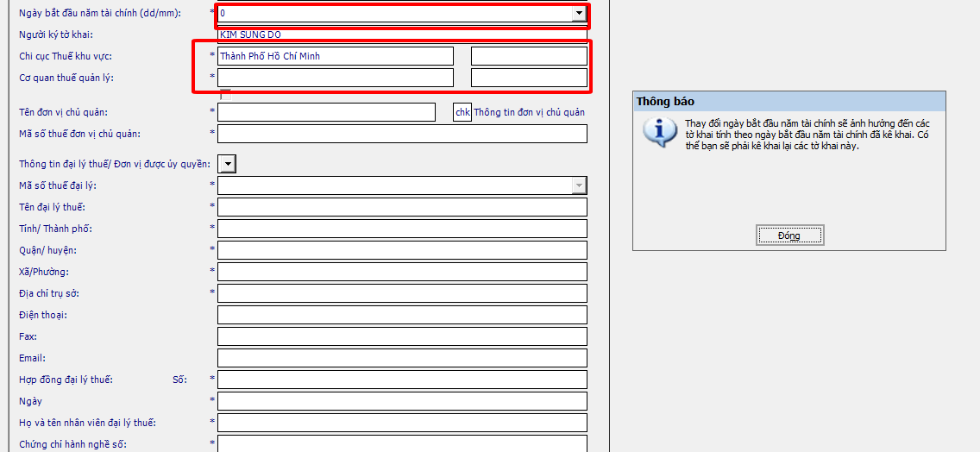Viewport: 980px width, 452px height.
Task: Click the Tên đại lý thuế input
Action: (402, 207)
